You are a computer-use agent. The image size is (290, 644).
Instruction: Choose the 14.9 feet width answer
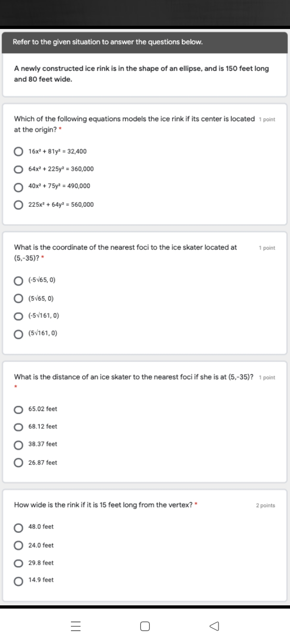tap(19, 581)
